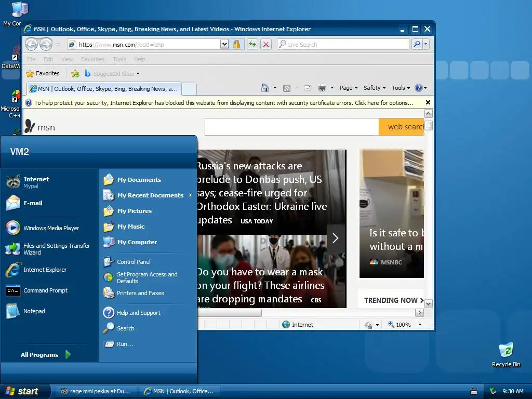Open My Music folder
The width and height of the screenshot is (532, 399).
[x=148, y=227]
